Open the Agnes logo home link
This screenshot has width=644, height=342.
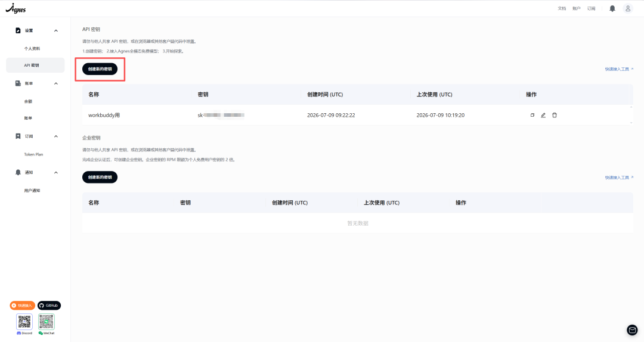coord(16,8)
